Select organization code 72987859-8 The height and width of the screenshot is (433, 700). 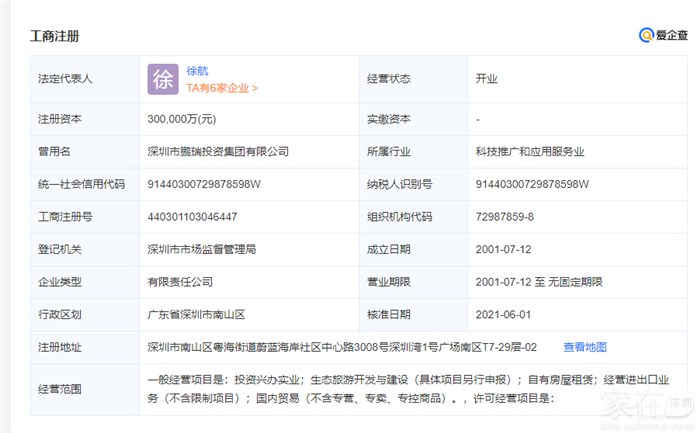[505, 217]
